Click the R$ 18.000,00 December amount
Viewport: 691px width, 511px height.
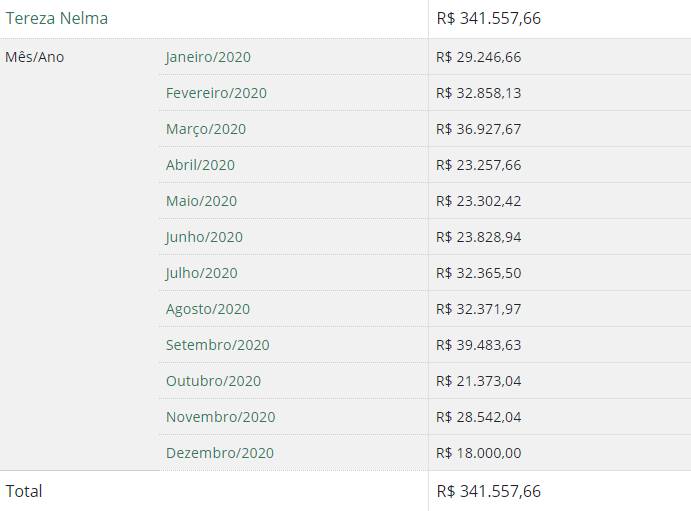click(479, 453)
